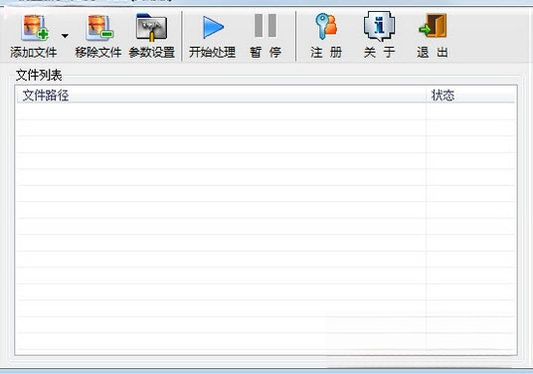Viewport: 533px width, 374px height.
Task: Click the 参数设置 text label
Action: pyautogui.click(x=152, y=53)
